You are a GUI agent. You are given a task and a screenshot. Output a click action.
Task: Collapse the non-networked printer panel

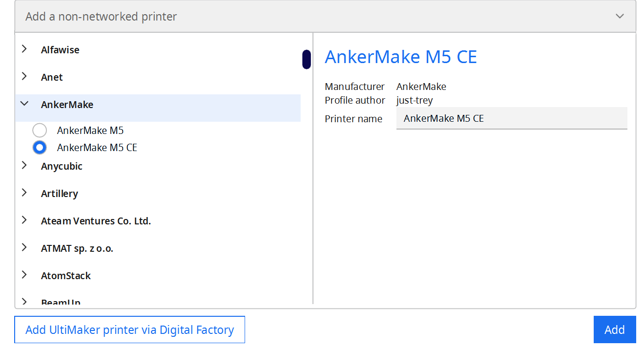pos(619,16)
